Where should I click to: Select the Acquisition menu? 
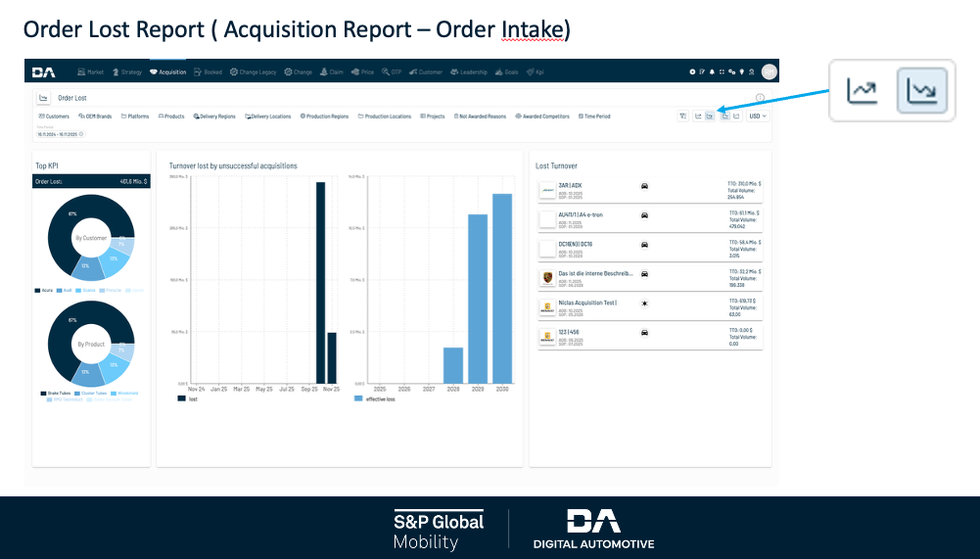click(x=168, y=71)
